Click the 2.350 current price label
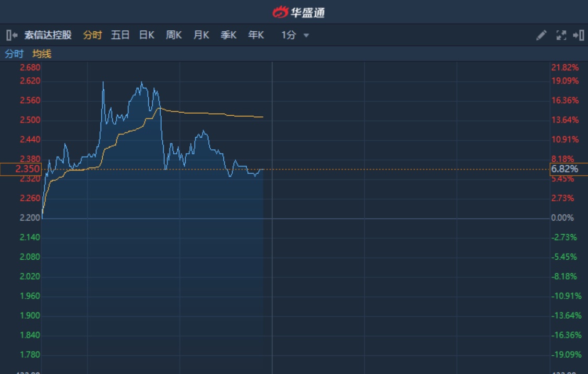 point(20,169)
